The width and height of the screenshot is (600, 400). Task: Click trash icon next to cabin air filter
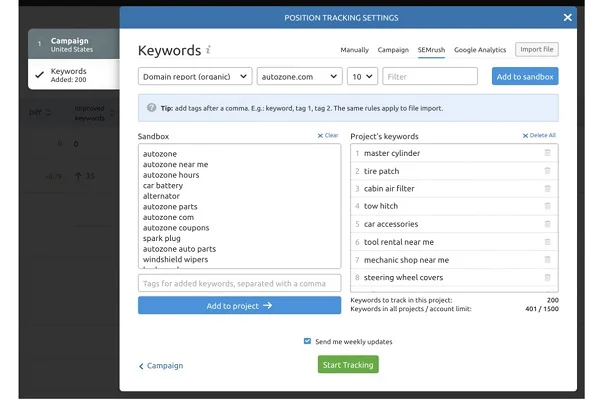coord(547,188)
